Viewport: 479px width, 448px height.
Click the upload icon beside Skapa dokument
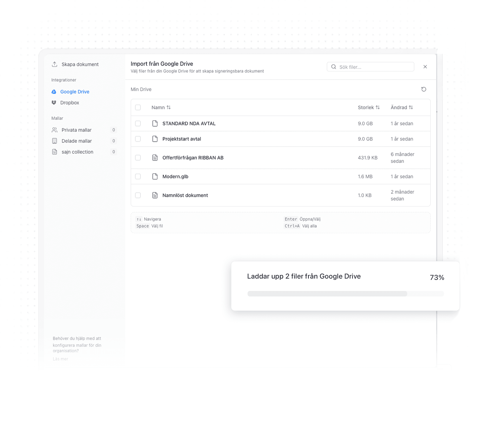coord(55,64)
